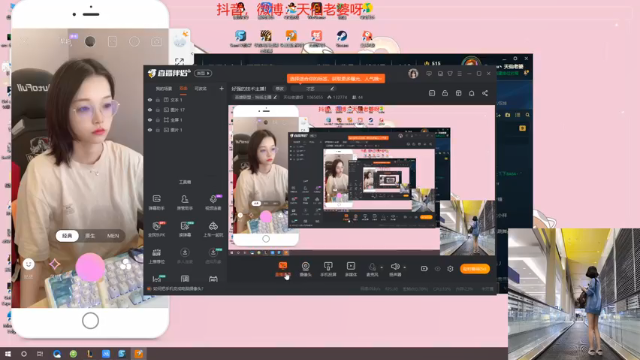Click the orange start streaming button
The height and width of the screenshot is (360, 640).
[x=475, y=269]
